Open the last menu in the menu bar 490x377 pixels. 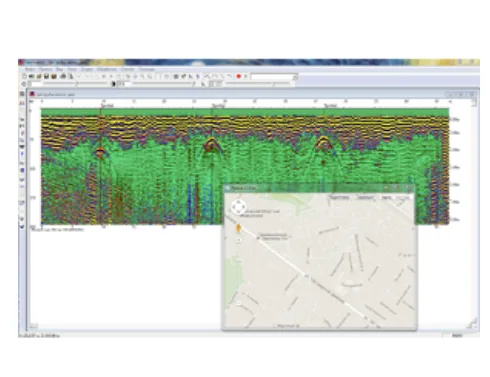147,69
